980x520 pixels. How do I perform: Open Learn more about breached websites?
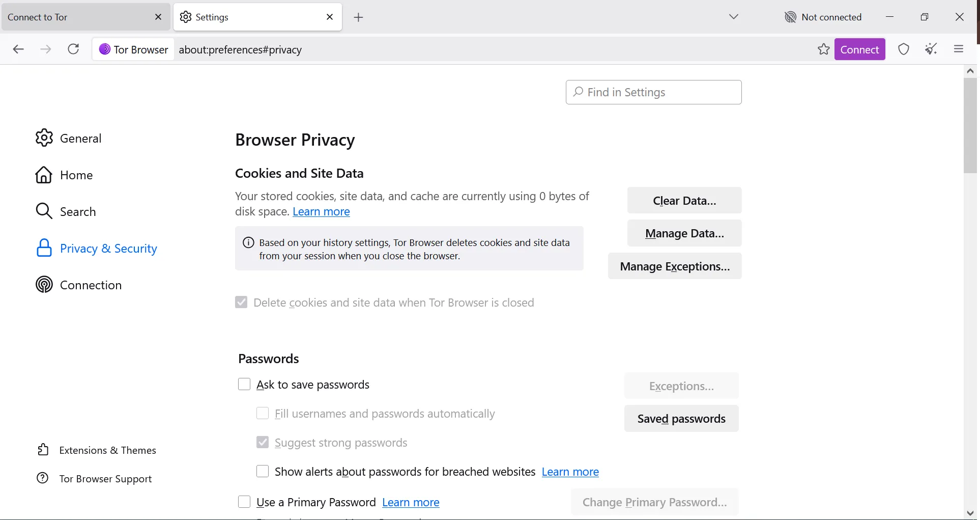pyautogui.click(x=570, y=472)
